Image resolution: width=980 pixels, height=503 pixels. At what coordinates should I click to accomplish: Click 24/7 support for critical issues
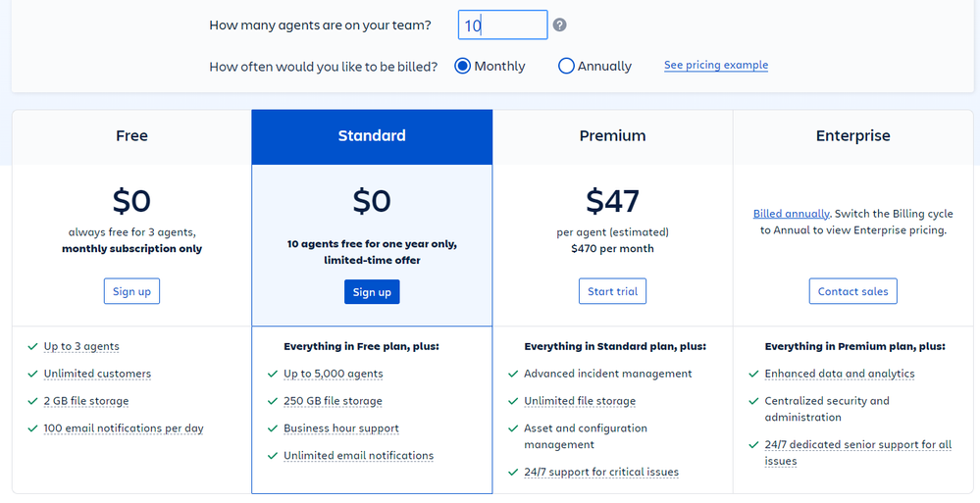[x=600, y=473]
